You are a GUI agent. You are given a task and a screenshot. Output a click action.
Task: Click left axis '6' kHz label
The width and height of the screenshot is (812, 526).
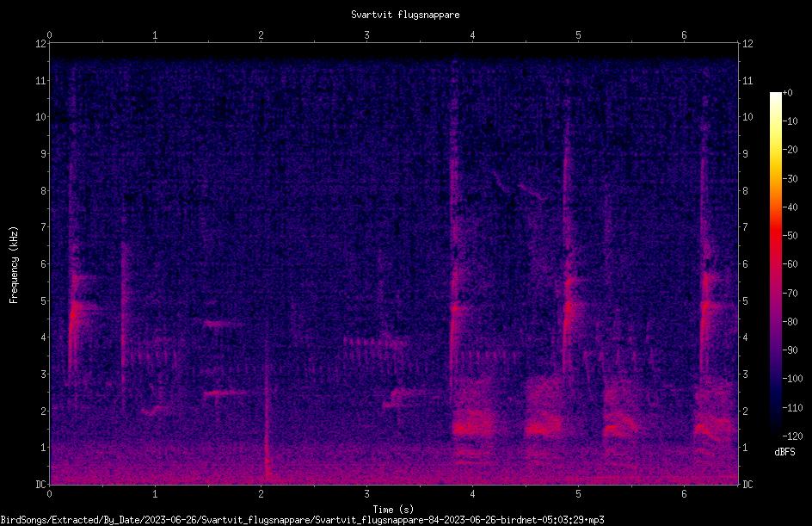point(44,263)
